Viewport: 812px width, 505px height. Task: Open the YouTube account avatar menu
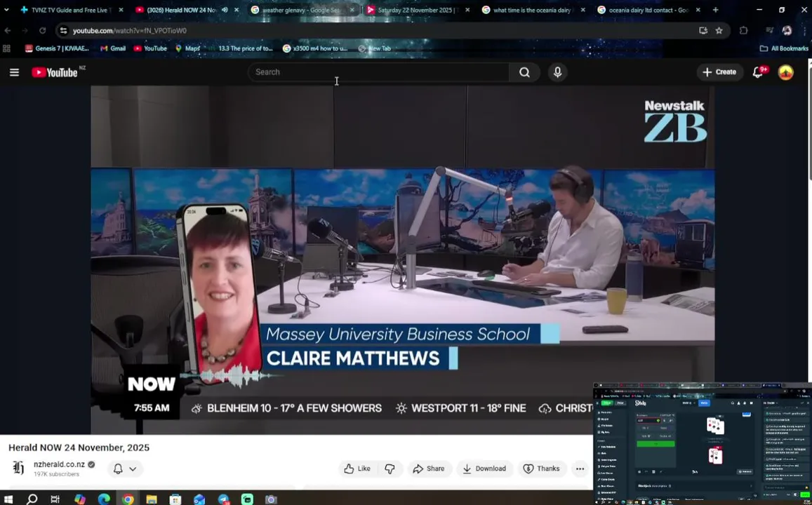(785, 72)
